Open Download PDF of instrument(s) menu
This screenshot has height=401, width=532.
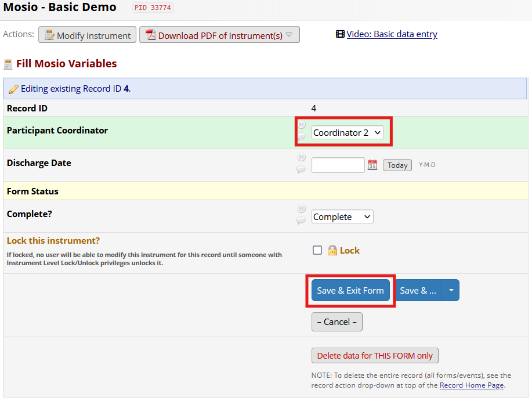pos(219,35)
